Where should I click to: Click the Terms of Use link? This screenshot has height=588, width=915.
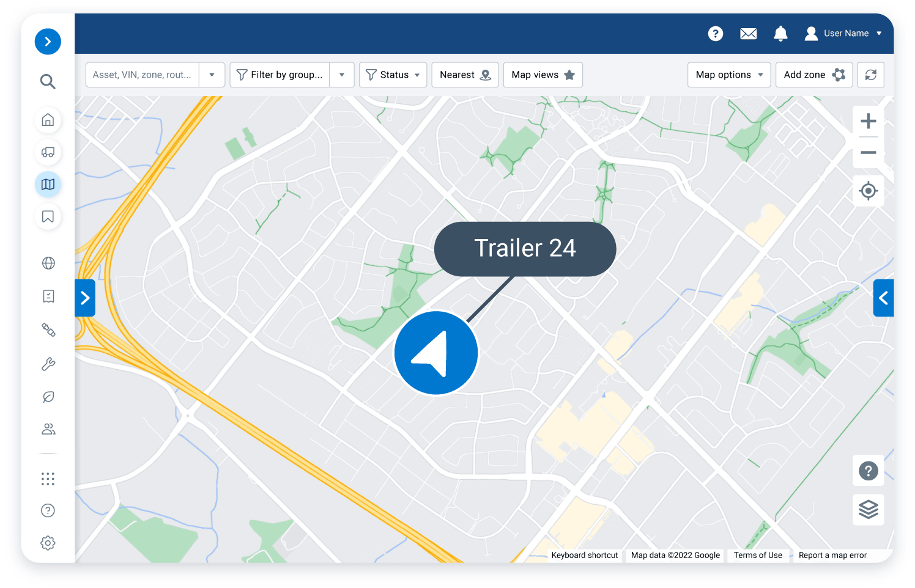[758, 555]
